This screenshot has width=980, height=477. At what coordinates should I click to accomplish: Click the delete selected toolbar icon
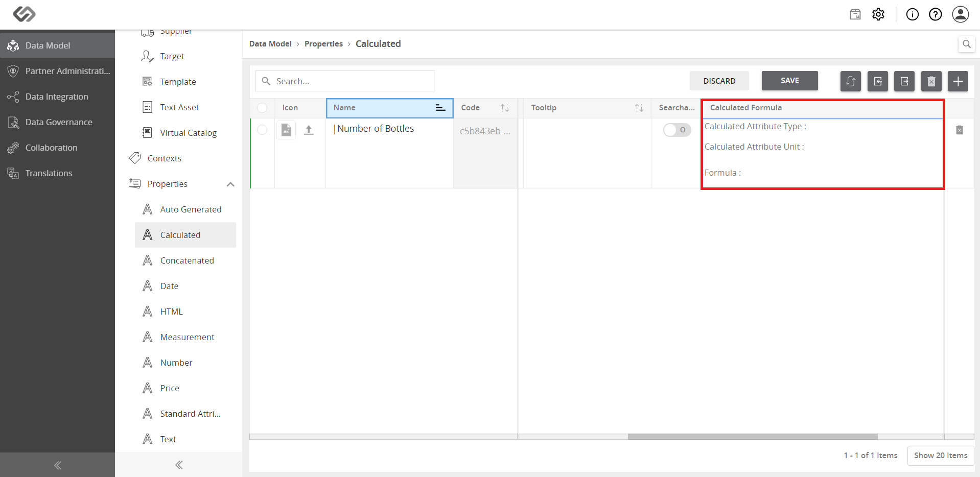pos(931,81)
